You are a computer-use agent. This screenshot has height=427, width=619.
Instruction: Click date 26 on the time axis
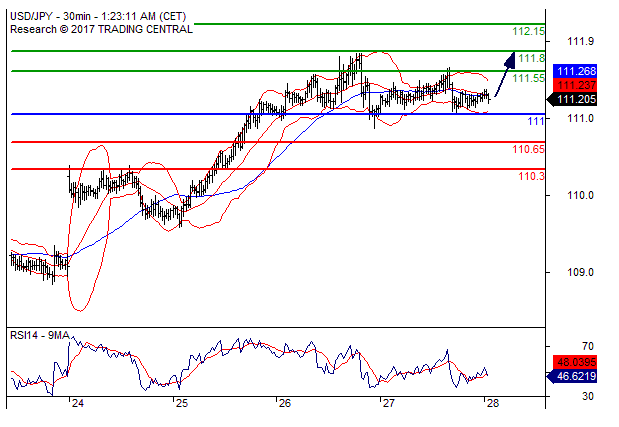point(285,403)
